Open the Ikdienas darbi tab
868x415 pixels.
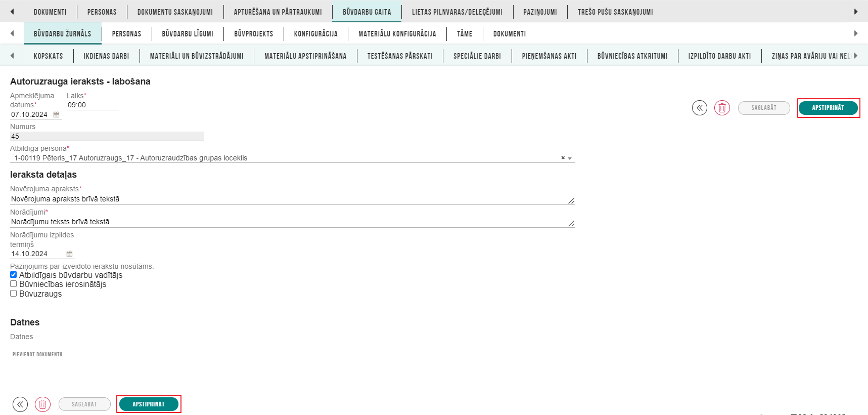coord(107,56)
